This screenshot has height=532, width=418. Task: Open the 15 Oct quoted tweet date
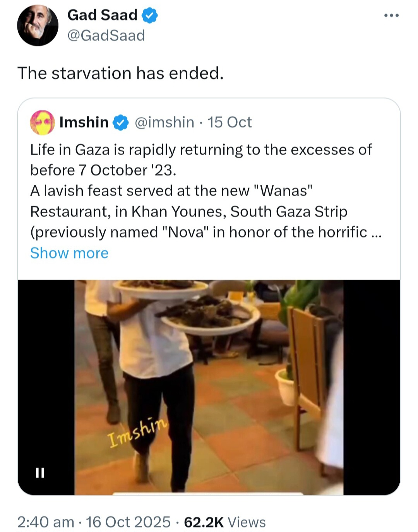click(230, 122)
